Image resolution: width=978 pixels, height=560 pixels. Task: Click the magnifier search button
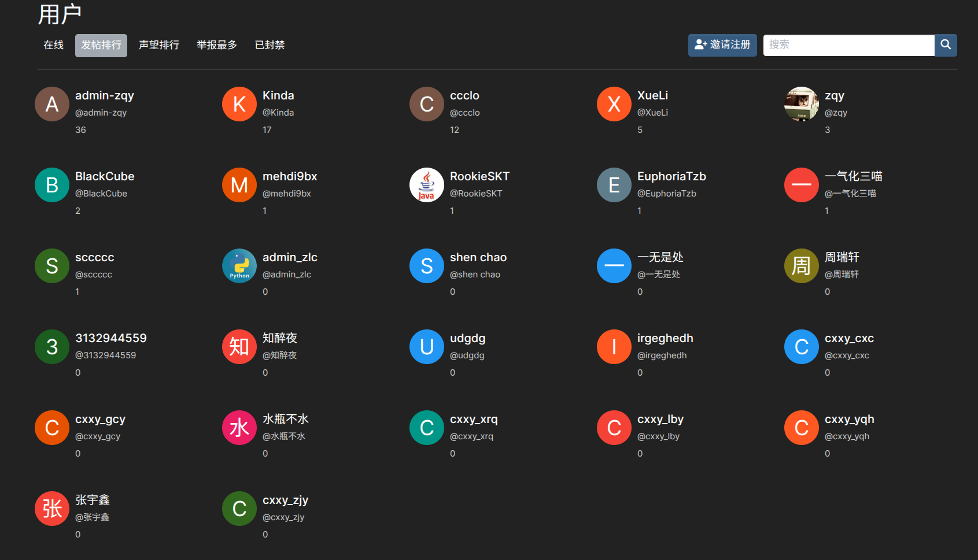pyautogui.click(x=946, y=45)
